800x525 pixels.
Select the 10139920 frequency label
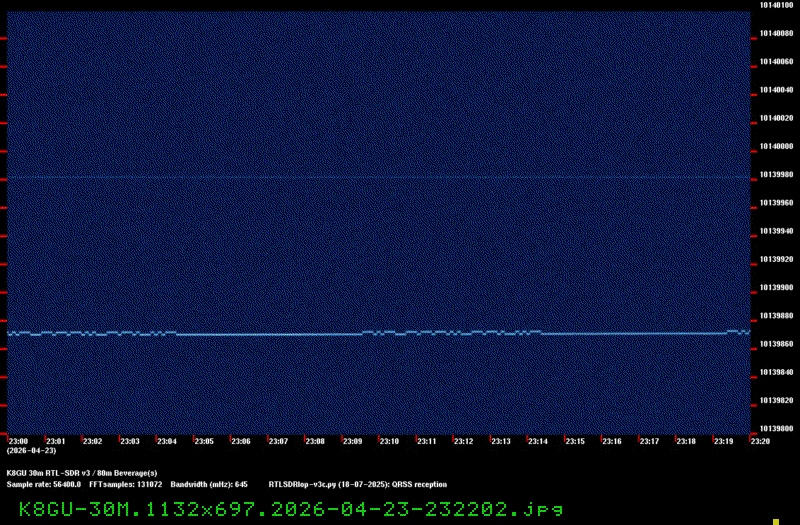pos(777,259)
